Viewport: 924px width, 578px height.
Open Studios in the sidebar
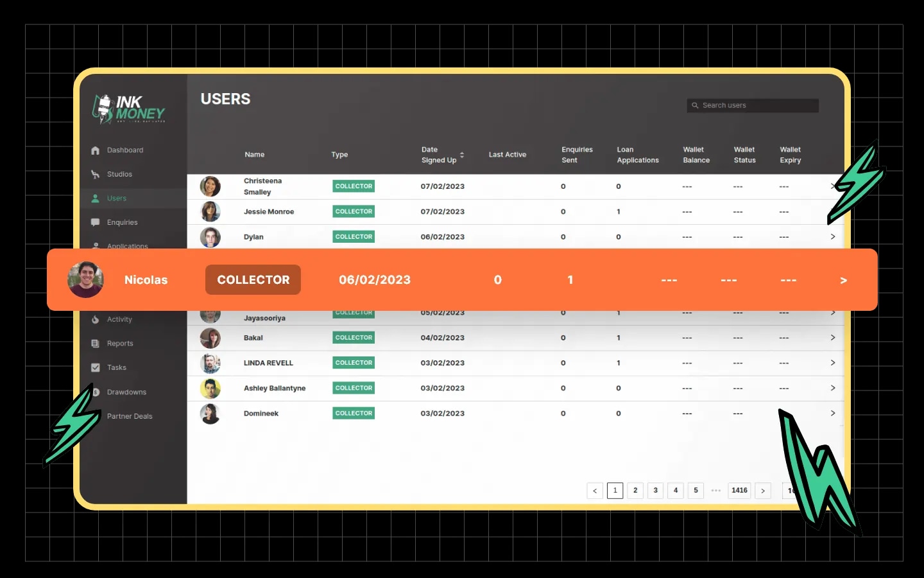119,174
